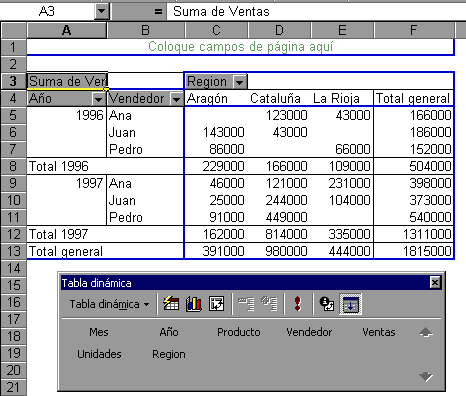Open the Vendedor field dropdown arrow
The image size is (466, 396).
(x=176, y=99)
